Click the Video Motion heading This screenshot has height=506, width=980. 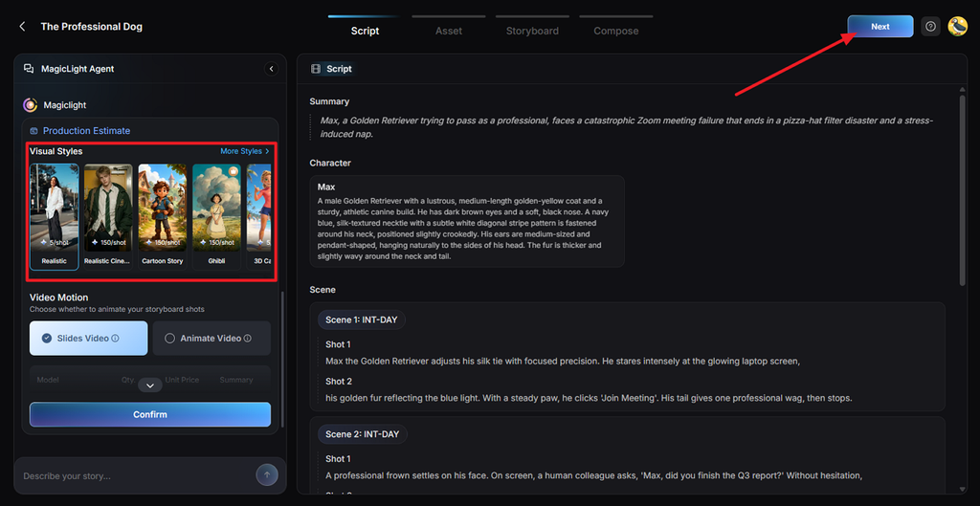(x=58, y=297)
